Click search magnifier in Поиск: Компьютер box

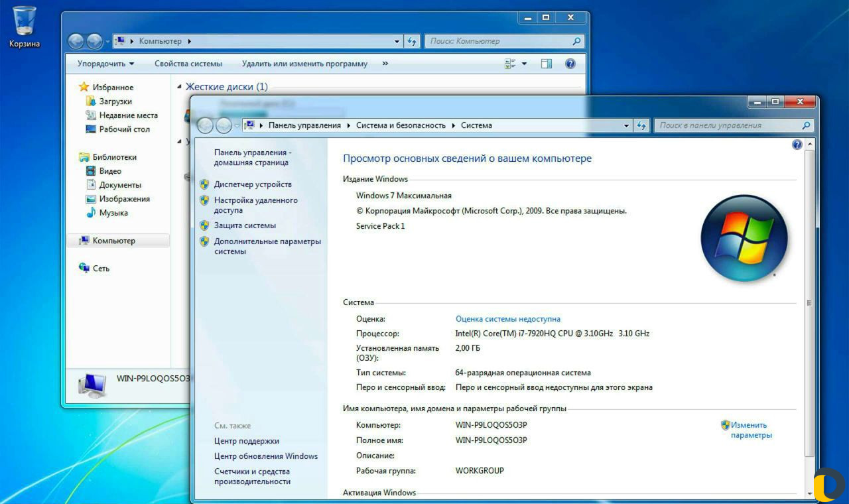(577, 41)
